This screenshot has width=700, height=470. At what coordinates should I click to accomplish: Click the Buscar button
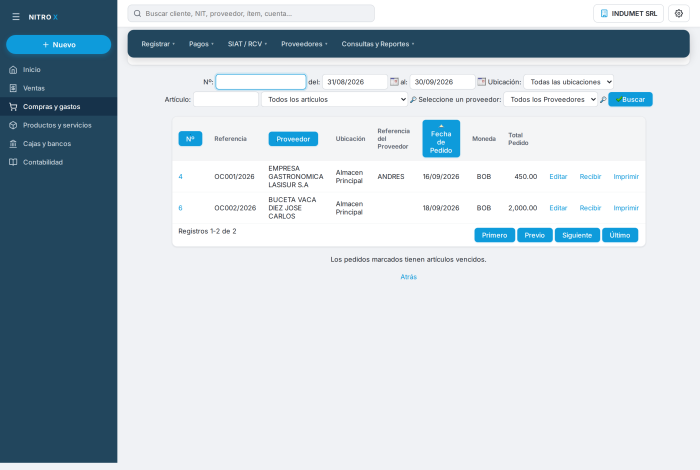(630, 100)
